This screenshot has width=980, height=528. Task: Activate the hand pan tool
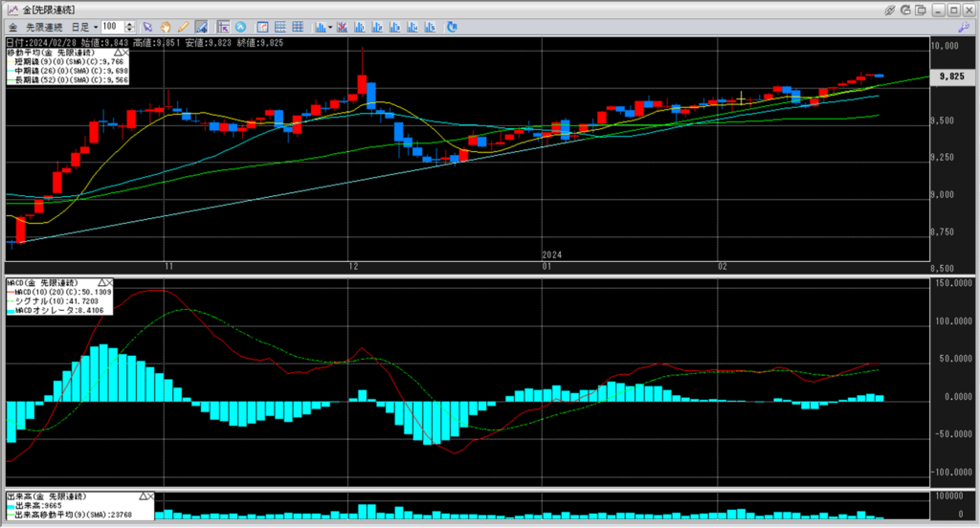[x=166, y=27]
